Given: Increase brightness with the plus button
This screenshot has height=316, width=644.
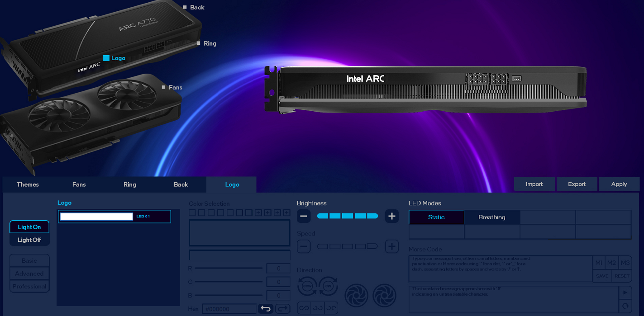Looking at the screenshot, I should (392, 216).
